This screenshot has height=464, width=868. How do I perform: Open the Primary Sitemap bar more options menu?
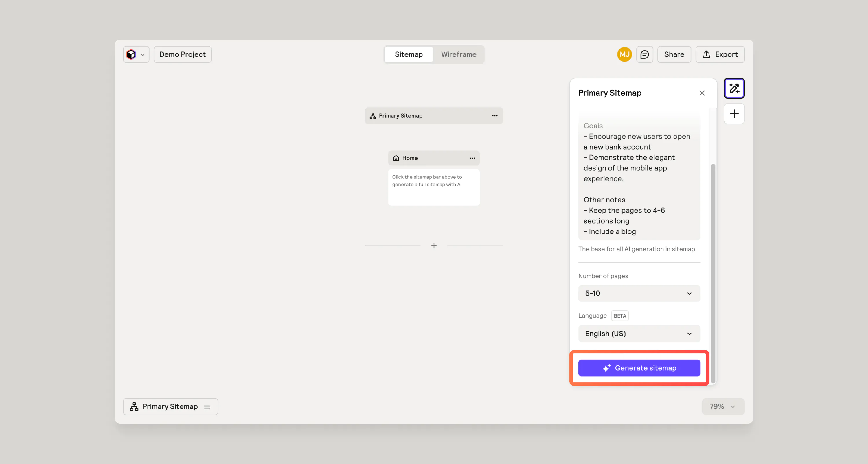pyautogui.click(x=494, y=116)
